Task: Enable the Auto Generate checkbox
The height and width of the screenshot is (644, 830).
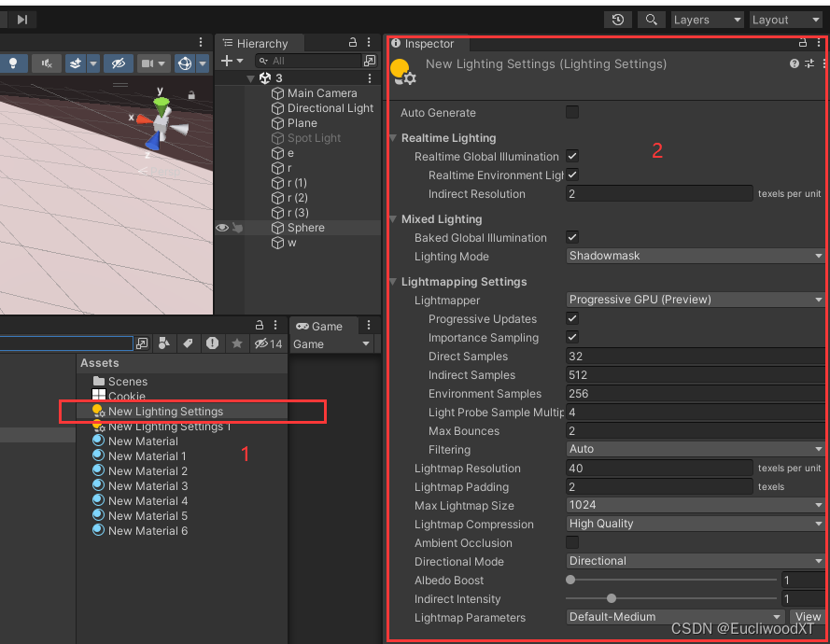Action: click(x=571, y=112)
